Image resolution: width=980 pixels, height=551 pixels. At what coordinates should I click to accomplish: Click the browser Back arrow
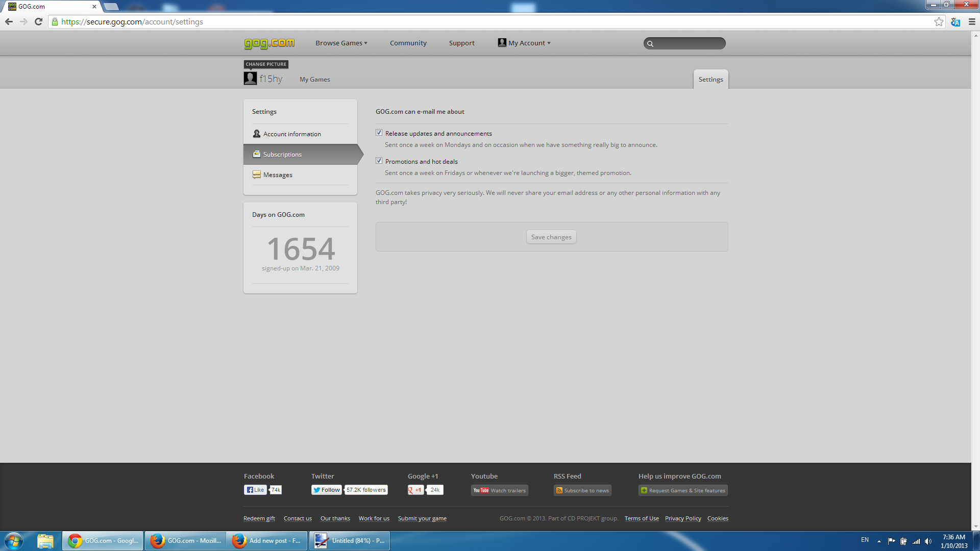coord(9,22)
